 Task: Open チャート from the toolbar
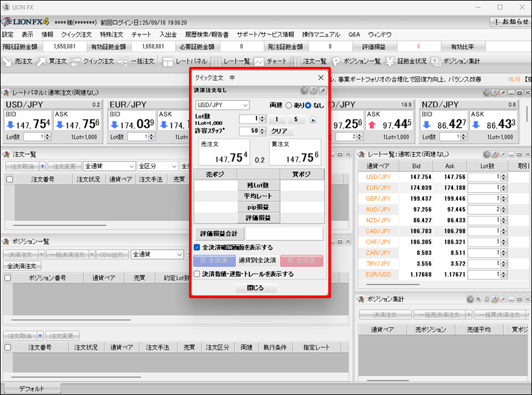pyautogui.click(x=270, y=61)
